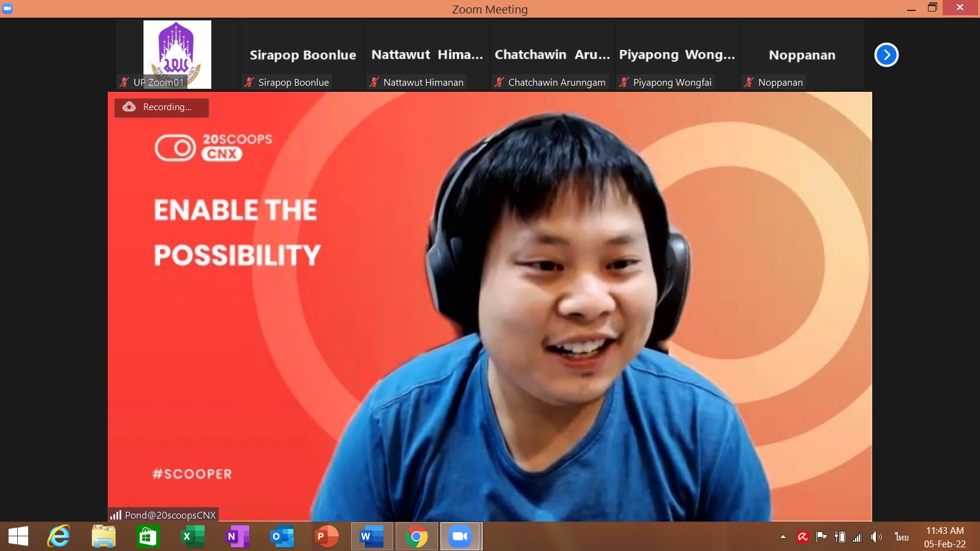The width and height of the screenshot is (980, 551).
Task: Click the muted microphone icon beside Sirapop Boonlue
Action: [249, 82]
